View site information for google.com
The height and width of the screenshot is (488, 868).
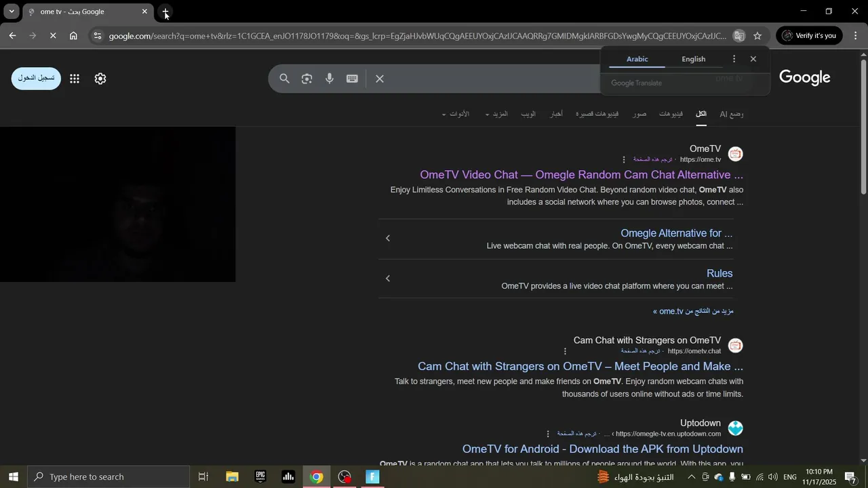98,36
